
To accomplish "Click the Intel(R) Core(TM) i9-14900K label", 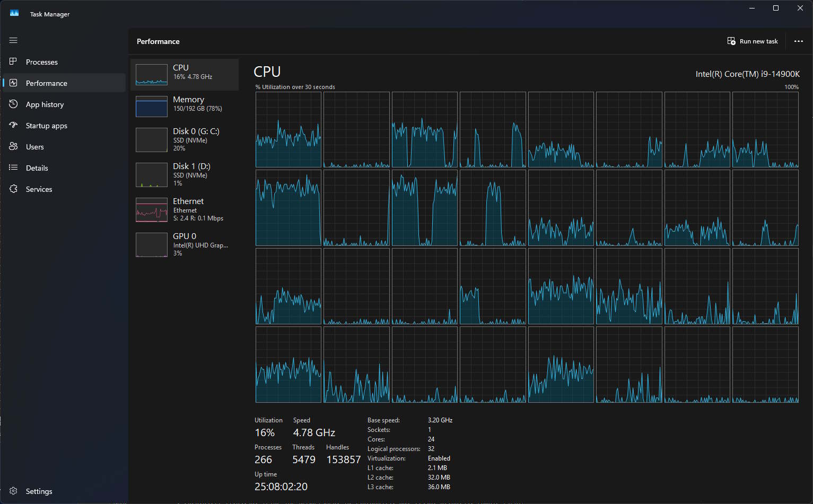I will pos(748,74).
